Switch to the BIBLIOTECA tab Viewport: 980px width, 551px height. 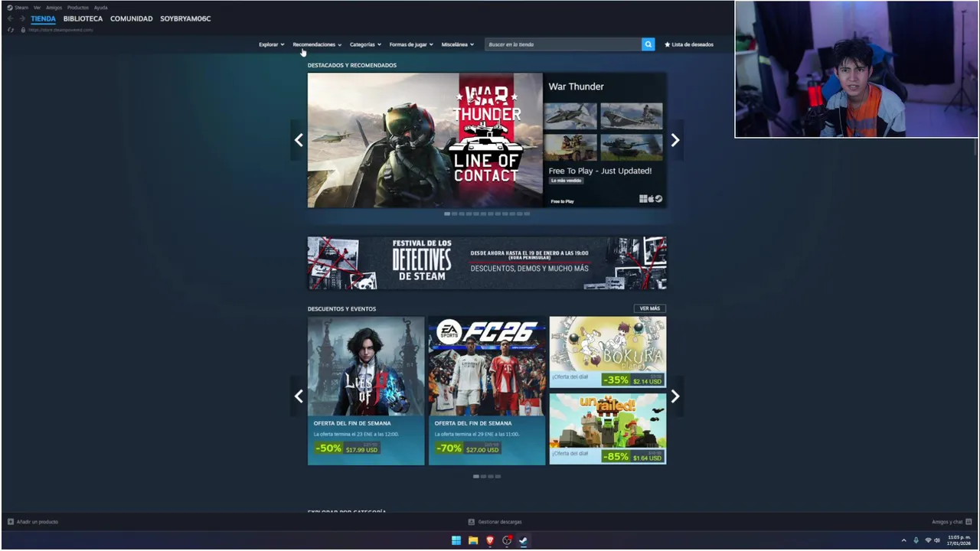[83, 18]
